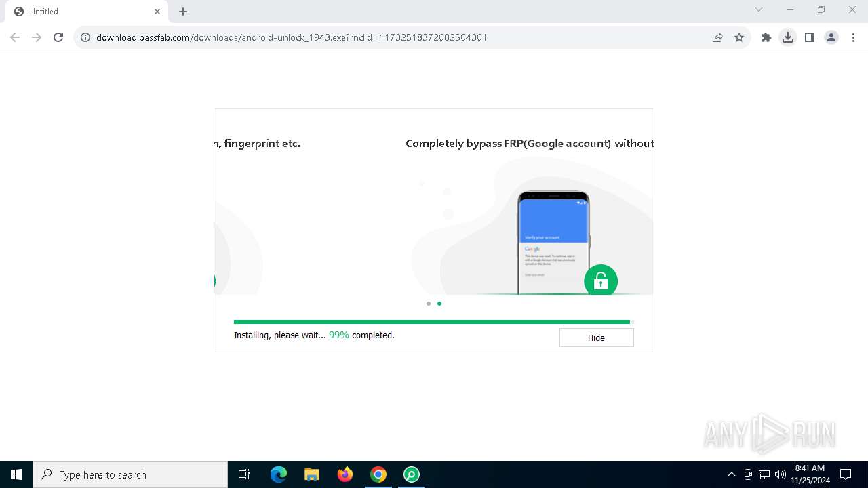868x488 pixels.
Task: Switch to Chrome on taskbar
Action: 378,474
